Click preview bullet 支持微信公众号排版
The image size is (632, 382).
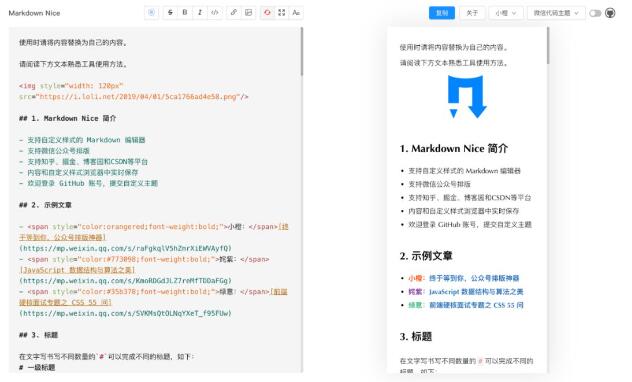pos(439,184)
